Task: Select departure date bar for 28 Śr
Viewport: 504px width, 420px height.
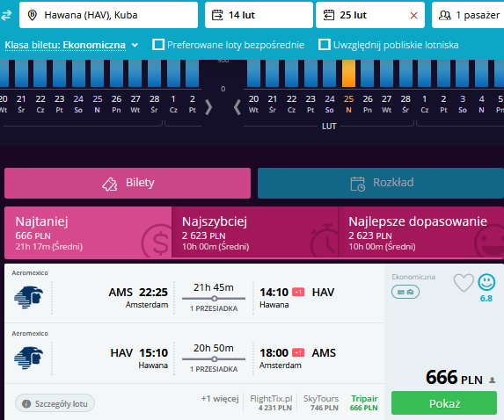Action: (154, 74)
